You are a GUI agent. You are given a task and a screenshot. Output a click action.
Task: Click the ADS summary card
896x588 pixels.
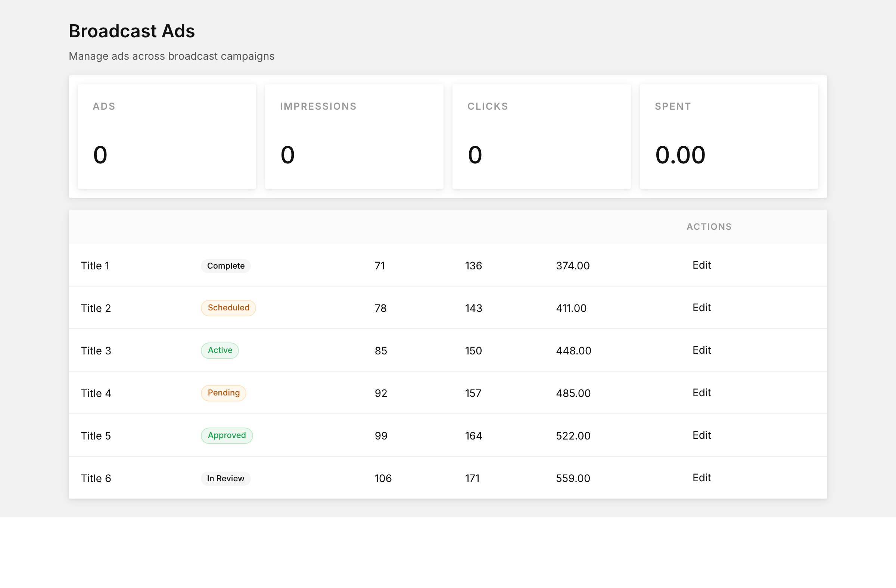[x=167, y=137]
